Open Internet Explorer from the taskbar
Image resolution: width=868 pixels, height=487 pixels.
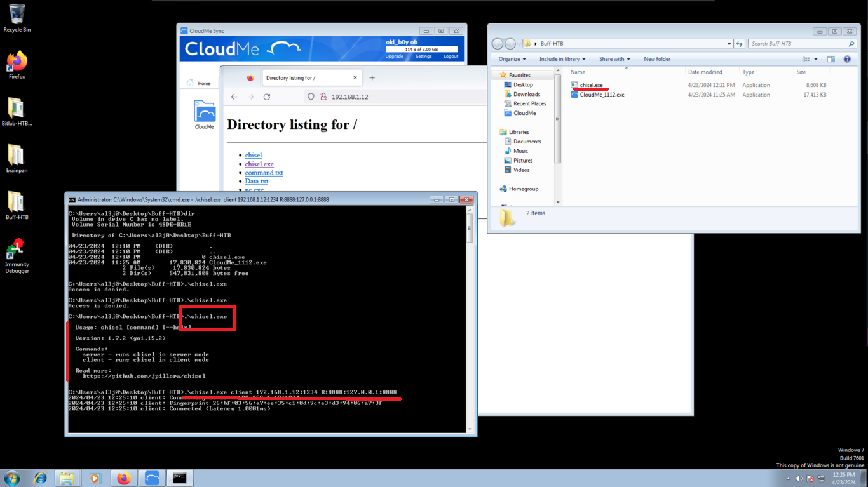coord(40,477)
